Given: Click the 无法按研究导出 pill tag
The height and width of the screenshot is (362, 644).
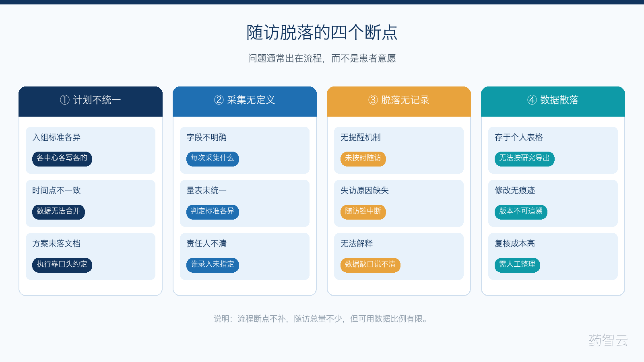Looking at the screenshot, I should click(524, 158).
